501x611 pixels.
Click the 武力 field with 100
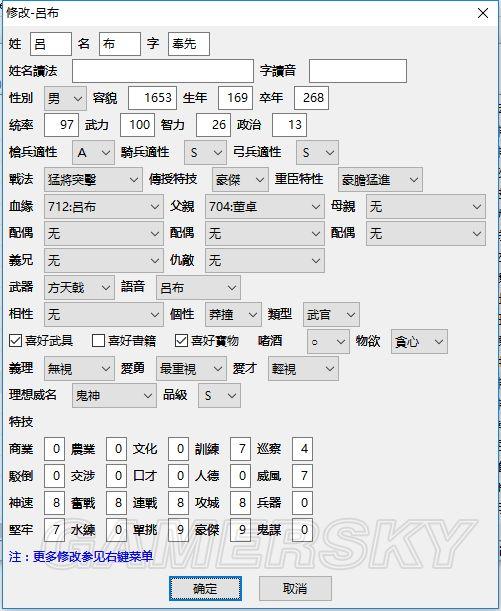tap(138, 125)
